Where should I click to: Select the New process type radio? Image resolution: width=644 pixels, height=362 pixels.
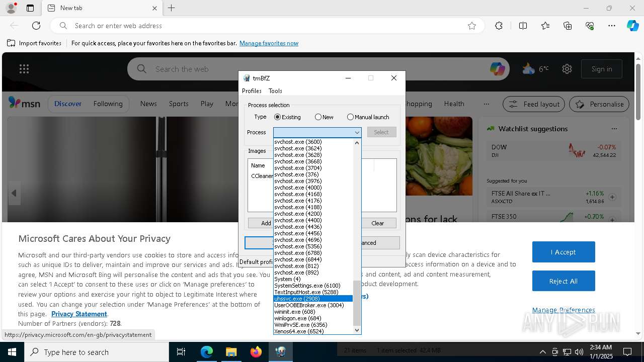tap(324, 117)
